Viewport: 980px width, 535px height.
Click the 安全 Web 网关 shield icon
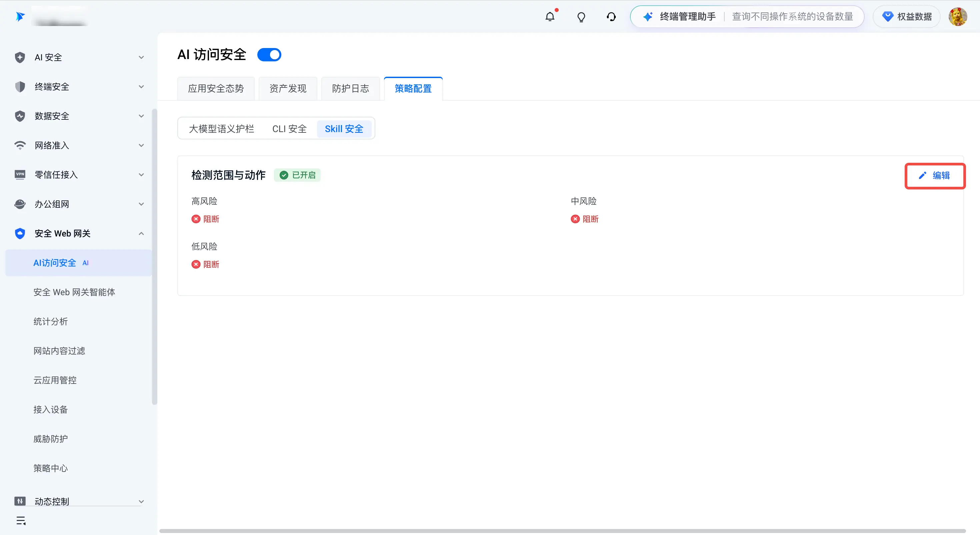(x=20, y=233)
